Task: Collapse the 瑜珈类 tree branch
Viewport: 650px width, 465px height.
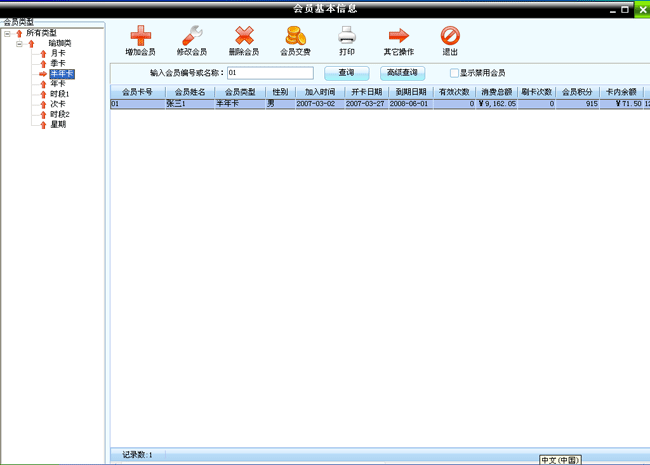Action: pyautogui.click(x=19, y=43)
